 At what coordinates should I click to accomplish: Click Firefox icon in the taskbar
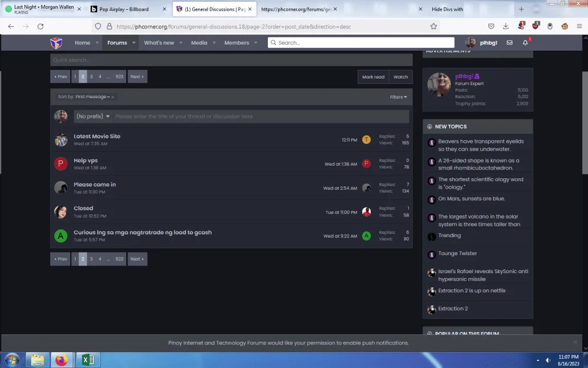[62, 360]
